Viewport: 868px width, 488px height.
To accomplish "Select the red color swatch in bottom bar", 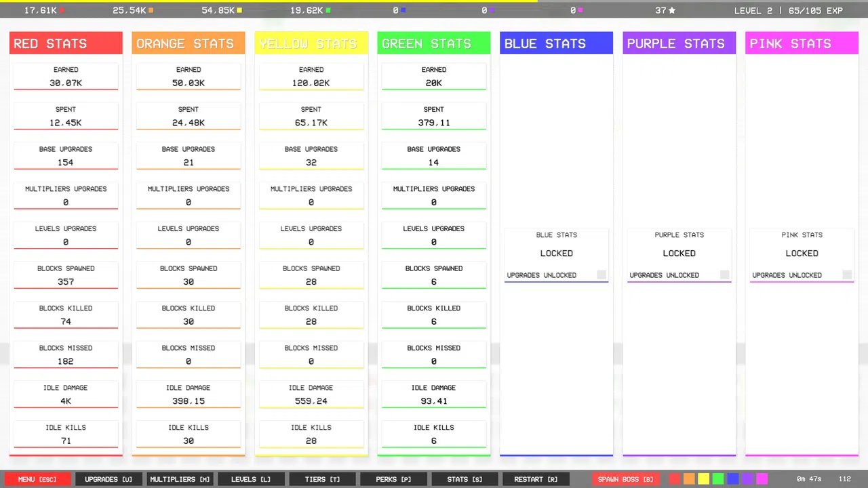I will tap(675, 479).
